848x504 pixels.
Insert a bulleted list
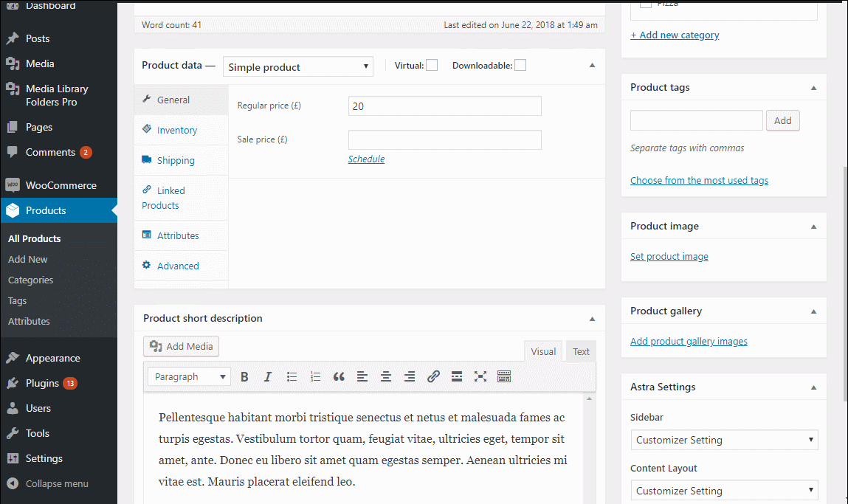click(292, 377)
